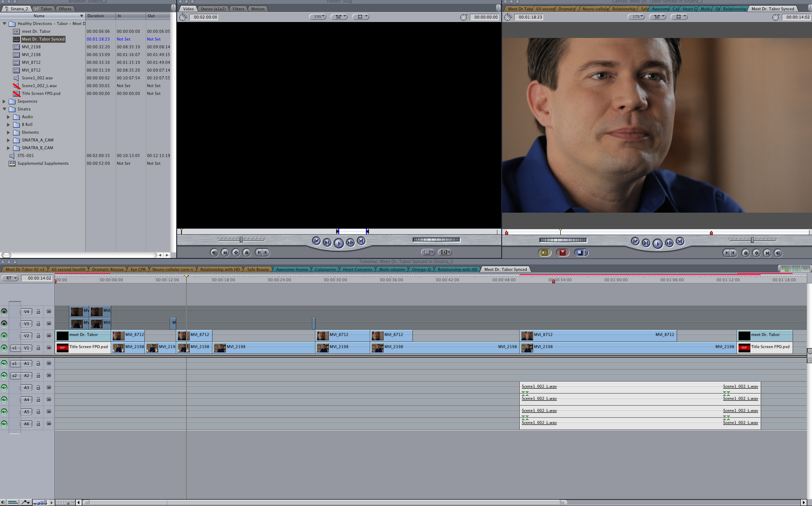Click the Play button in the Canvas
The height and width of the screenshot is (506, 812).
[657, 244]
